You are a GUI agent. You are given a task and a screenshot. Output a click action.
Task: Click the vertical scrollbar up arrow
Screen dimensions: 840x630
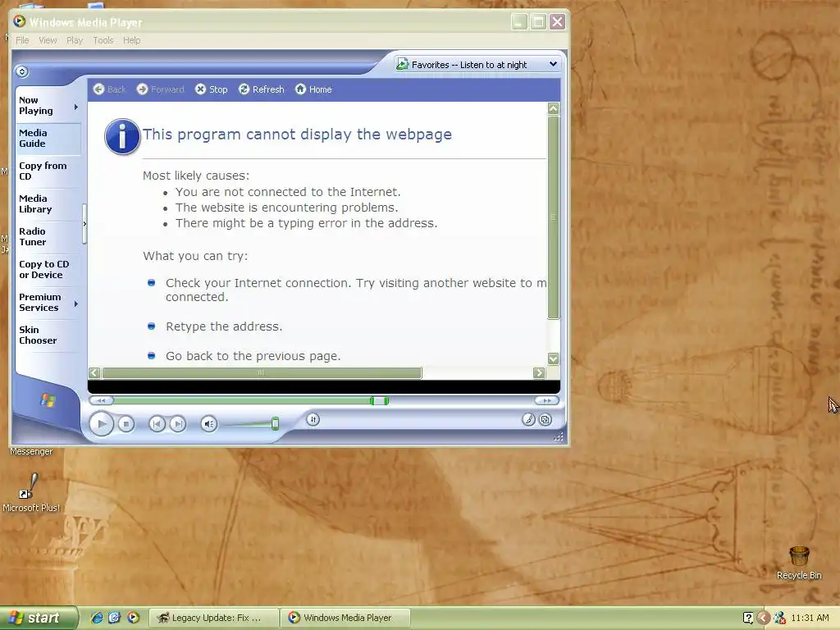[554, 109]
